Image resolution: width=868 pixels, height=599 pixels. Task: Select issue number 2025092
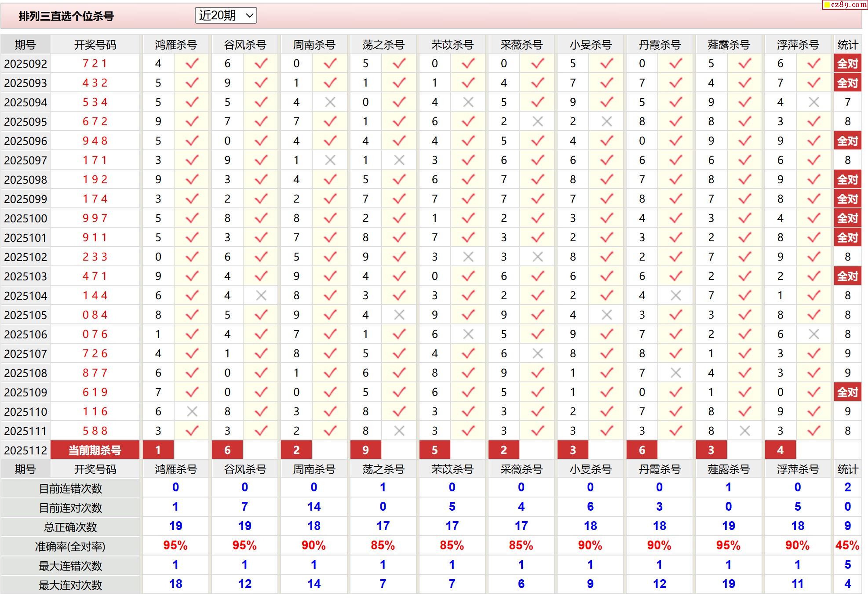click(26, 64)
